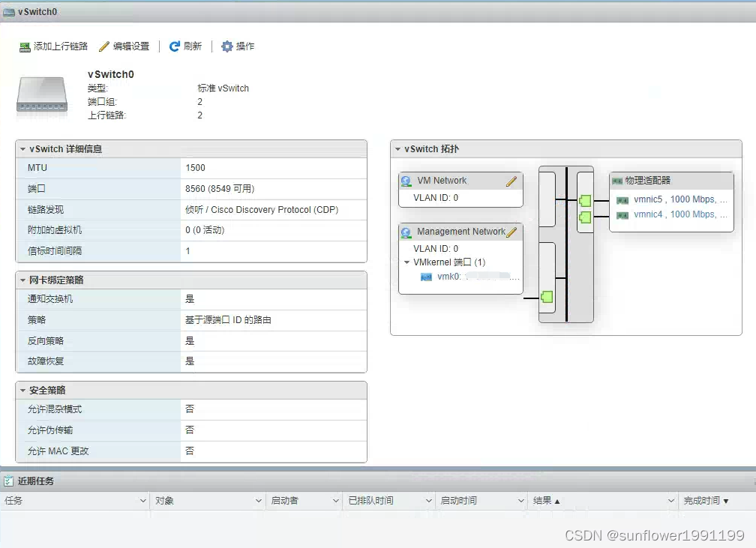Collapse the vSwitch 拓扑 panel

click(x=397, y=148)
